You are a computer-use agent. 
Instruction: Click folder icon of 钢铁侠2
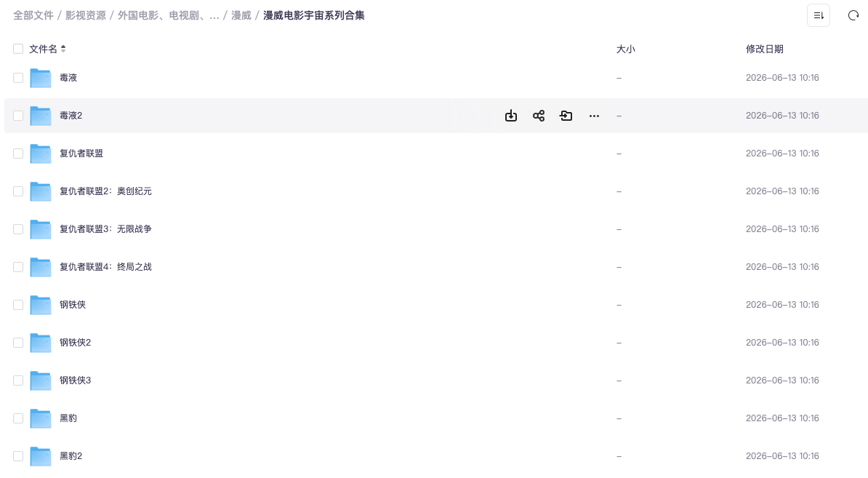click(41, 343)
